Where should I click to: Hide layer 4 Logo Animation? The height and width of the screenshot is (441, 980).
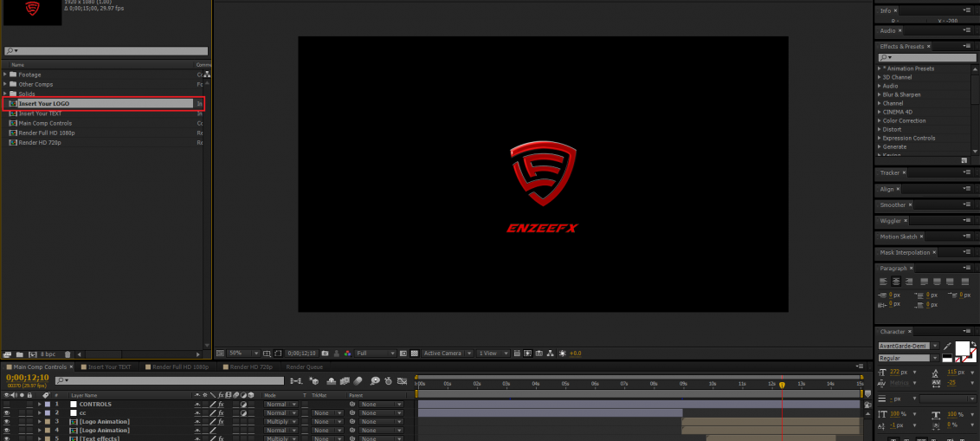tap(6, 431)
